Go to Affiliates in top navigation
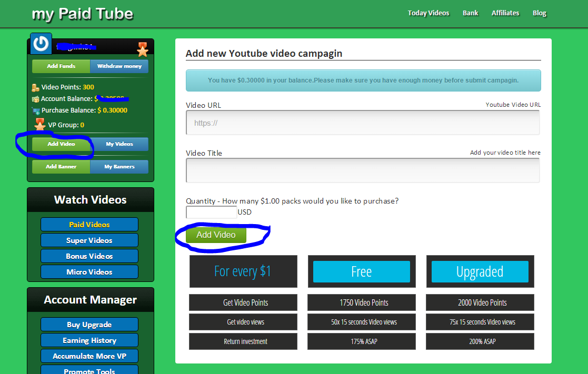The height and width of the screenshot is (374, 588). point(505,13)
